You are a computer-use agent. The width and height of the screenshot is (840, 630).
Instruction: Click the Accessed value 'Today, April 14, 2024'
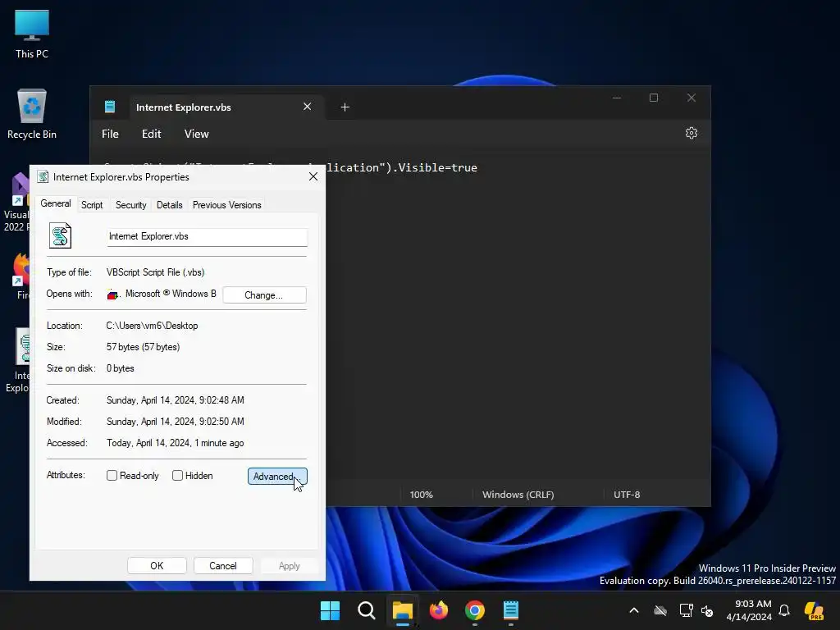(x=176, y=443)
